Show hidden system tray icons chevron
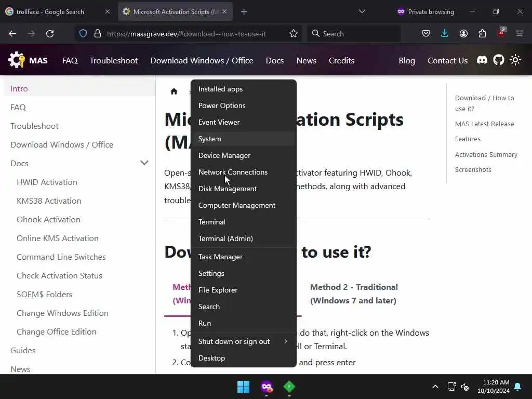532x399 pixels. pos(435,387)
